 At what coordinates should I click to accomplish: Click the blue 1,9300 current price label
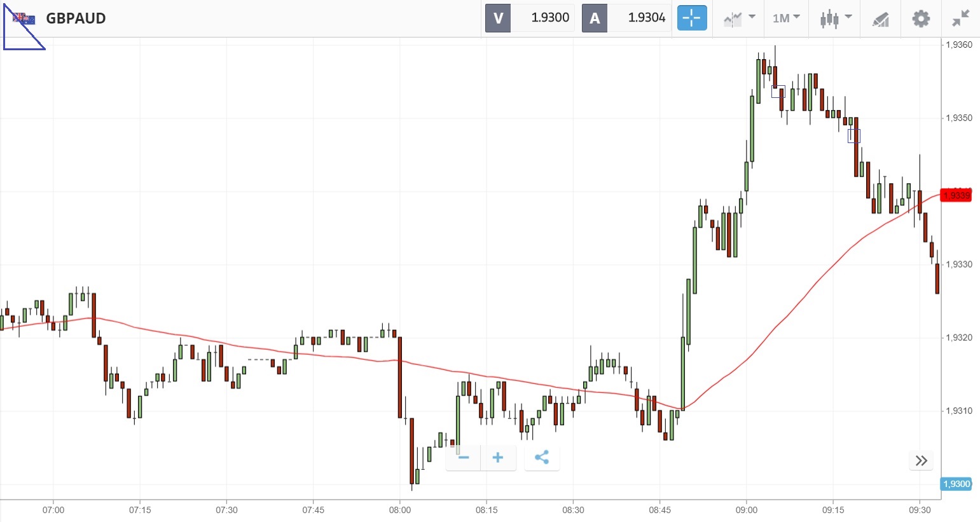point(956,484)
